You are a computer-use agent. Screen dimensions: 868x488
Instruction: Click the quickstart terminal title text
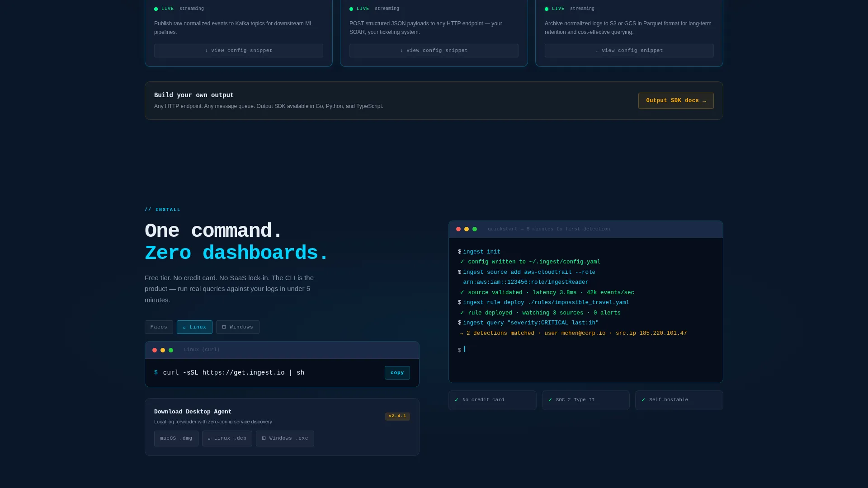coord(549,229)
